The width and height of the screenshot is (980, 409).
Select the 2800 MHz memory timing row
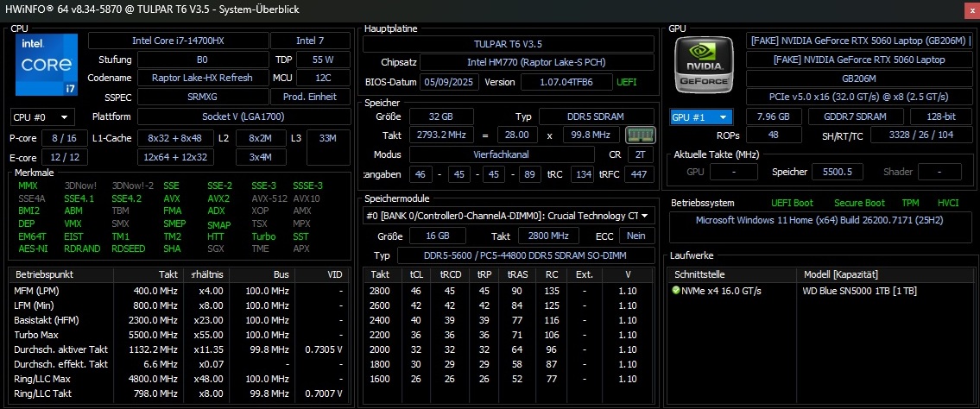(508, 290)
